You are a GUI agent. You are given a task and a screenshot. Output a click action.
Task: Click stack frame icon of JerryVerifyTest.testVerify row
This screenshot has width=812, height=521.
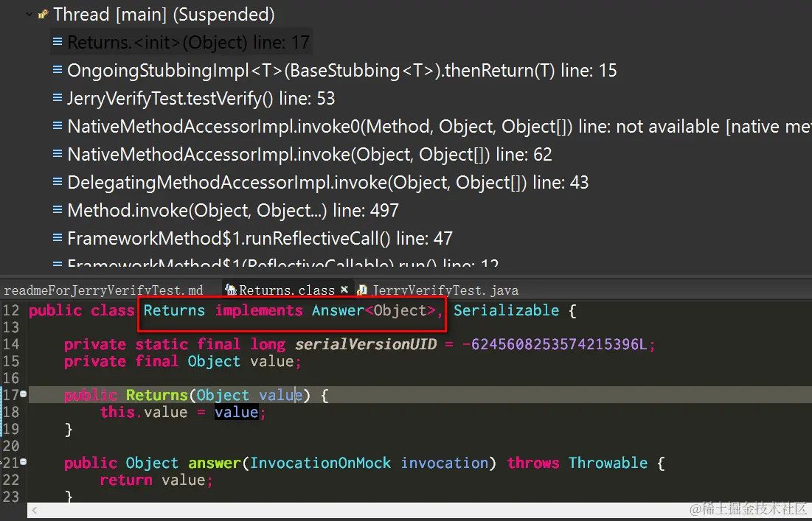58,97
